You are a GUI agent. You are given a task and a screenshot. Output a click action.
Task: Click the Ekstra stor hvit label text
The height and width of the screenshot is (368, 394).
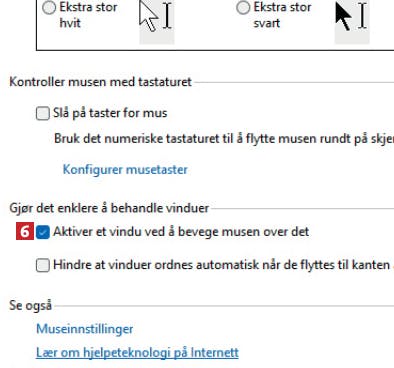coord(88,15)
